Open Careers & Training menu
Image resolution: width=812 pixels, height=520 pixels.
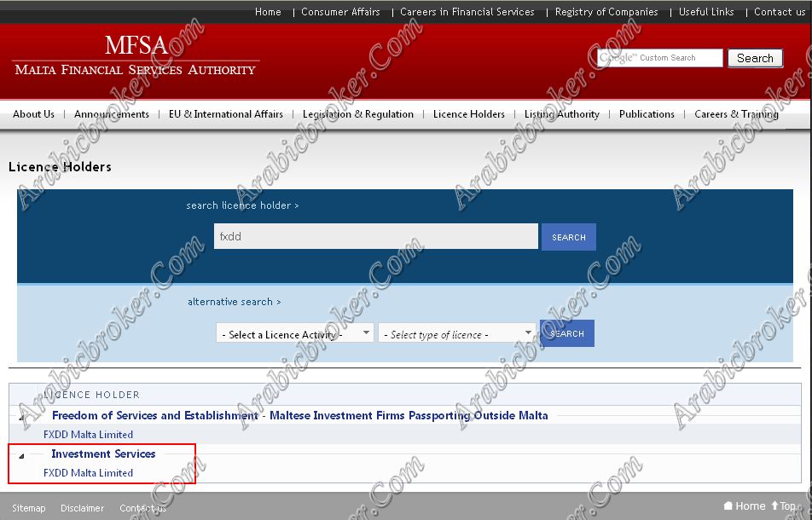[x=736, y=114]
